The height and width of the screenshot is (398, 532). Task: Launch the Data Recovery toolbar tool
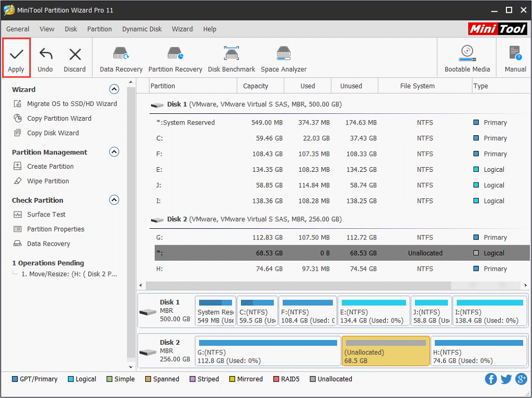tap(121, 60)
